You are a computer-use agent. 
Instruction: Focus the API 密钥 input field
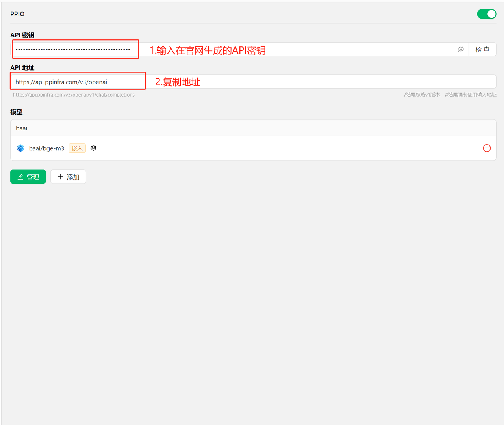tap(239, 49)
